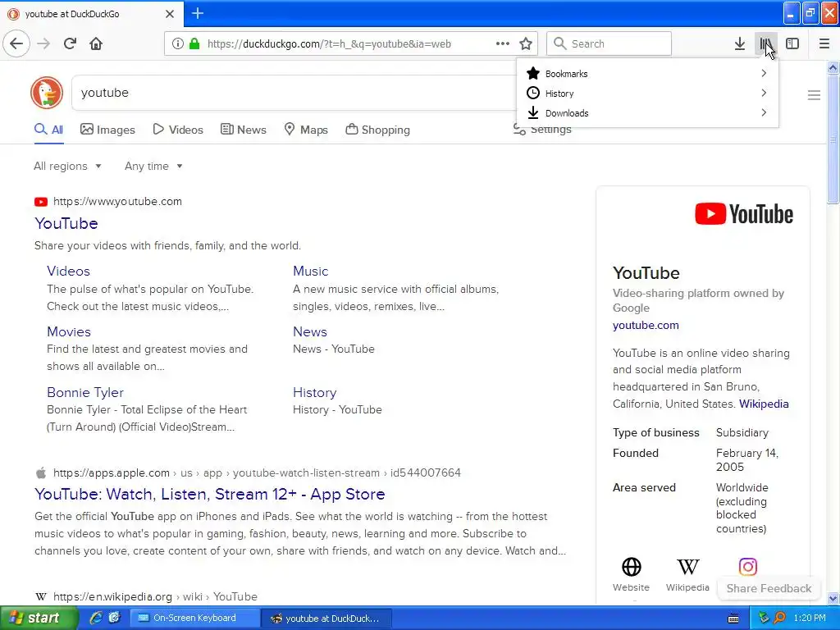840x630 pixels.
Task: Click the orange magnifier tray icon
Action: pos(779,618)
